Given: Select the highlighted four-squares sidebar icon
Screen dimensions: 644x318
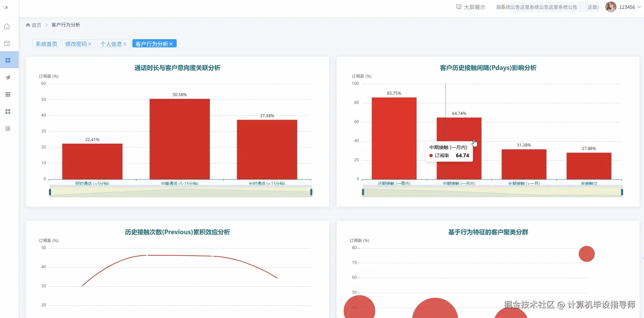Looking at the screenshot, I should point(8,60).
